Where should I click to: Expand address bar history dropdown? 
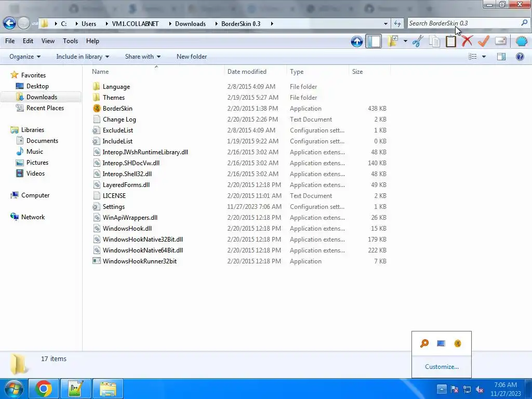386,24
